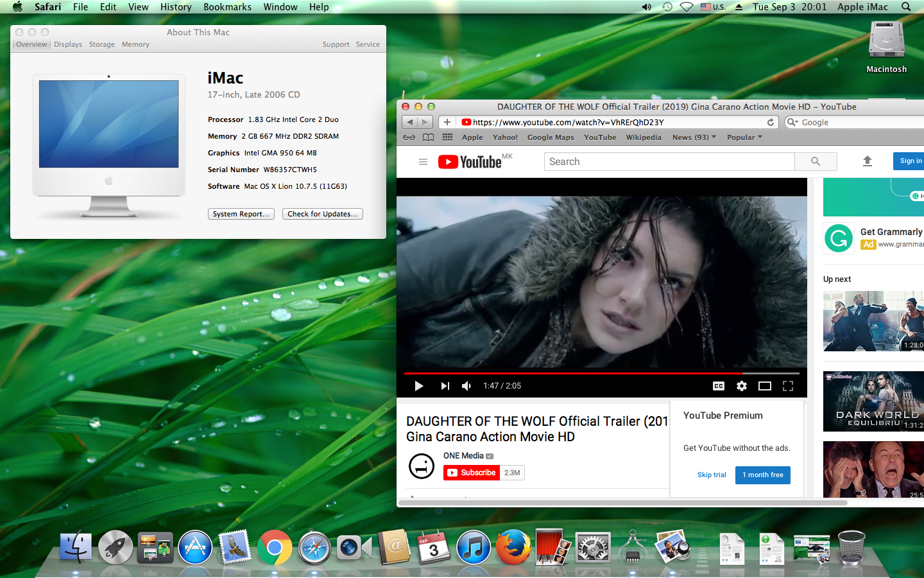Click the YouTube Sign in button
Screen dimensions: 924x578
click(x=909, y=161)
